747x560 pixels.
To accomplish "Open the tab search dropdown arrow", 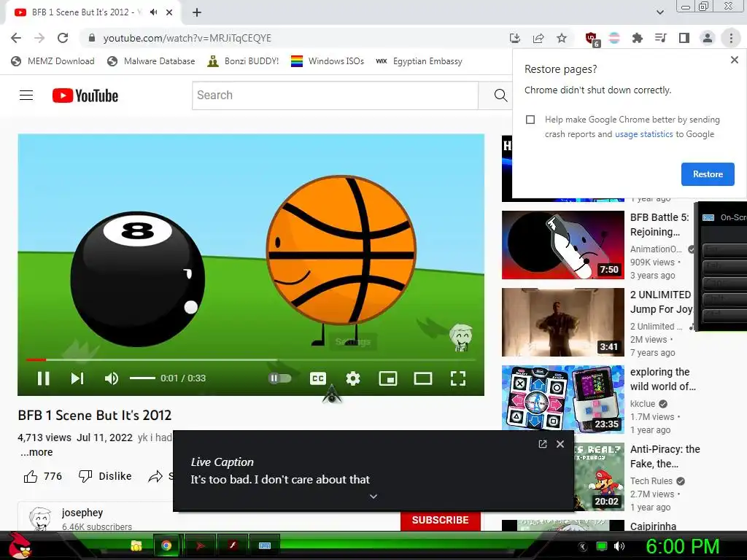I will tap(659, 12).
